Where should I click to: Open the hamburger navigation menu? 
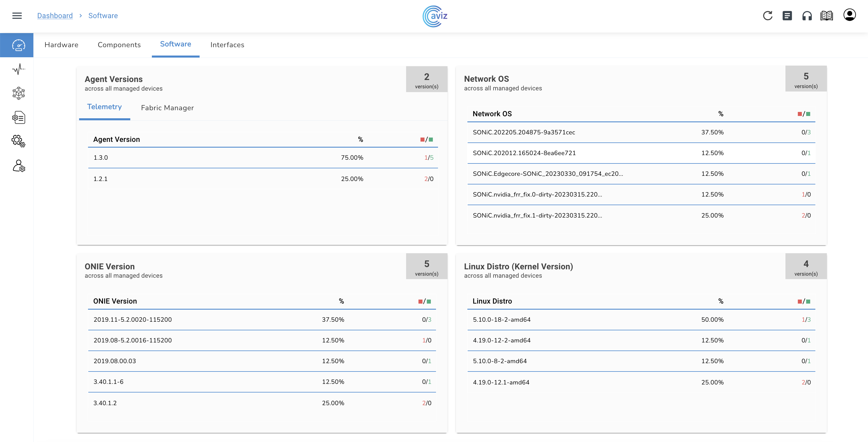[17, 16]
